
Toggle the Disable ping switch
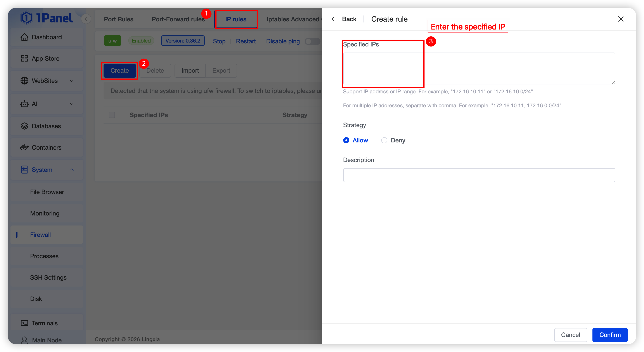(x=312, y=41)
